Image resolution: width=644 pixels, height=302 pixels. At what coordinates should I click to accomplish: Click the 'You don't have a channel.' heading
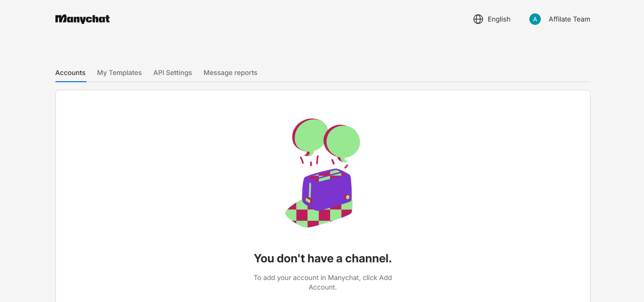[x=323, y=259]
